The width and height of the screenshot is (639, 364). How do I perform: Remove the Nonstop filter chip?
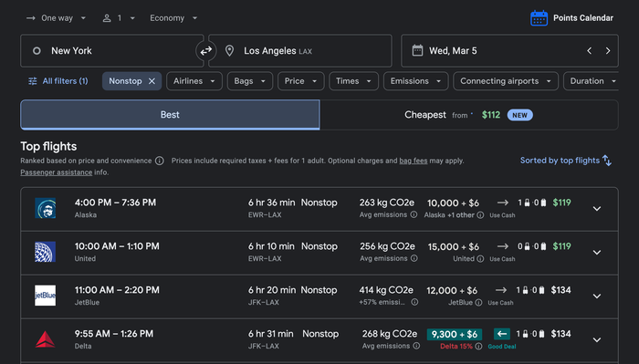click(152, 81)
